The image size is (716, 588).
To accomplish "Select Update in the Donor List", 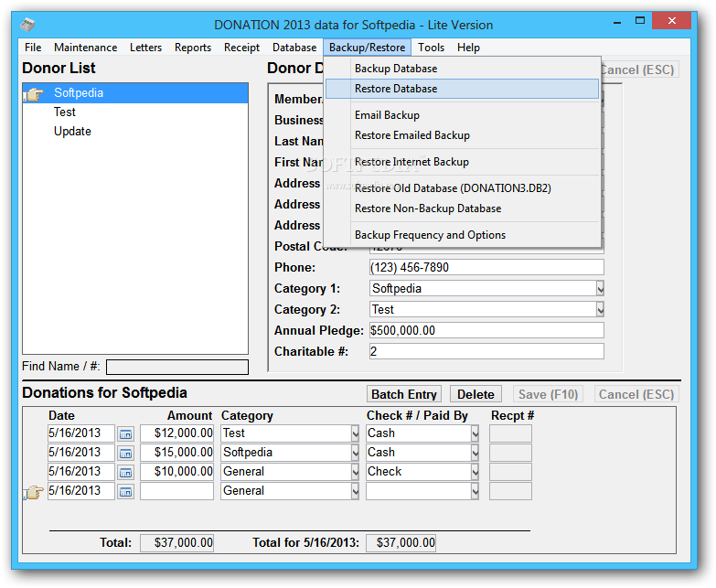I will click(135, 132).
